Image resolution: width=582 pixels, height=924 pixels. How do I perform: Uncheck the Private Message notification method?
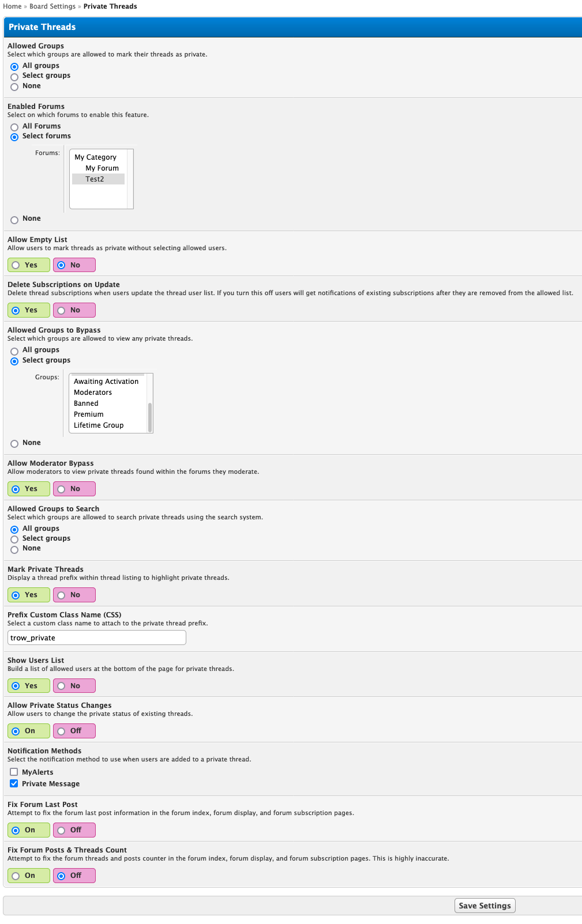[14, 783]
